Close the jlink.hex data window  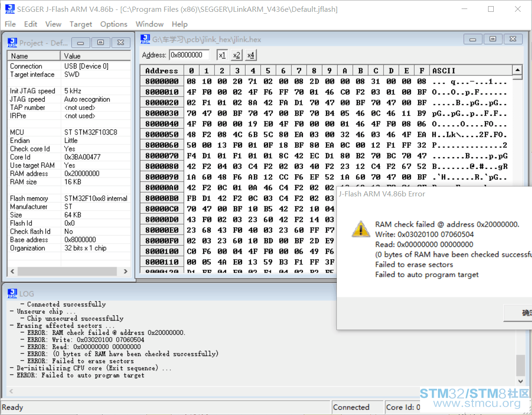click(513, 39)
